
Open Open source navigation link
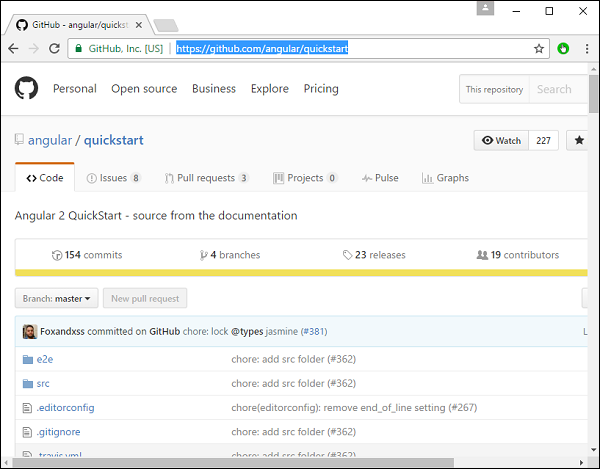coord(144,89)
